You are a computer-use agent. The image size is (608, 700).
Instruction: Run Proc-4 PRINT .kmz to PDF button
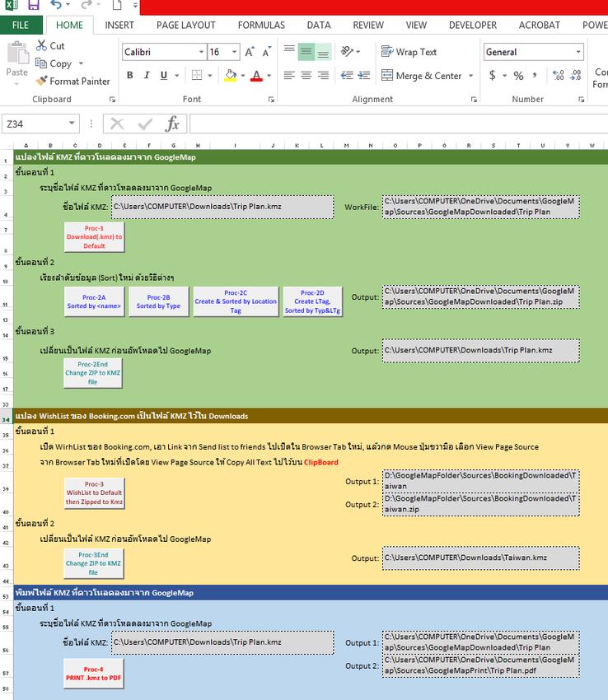coord(93,674)
